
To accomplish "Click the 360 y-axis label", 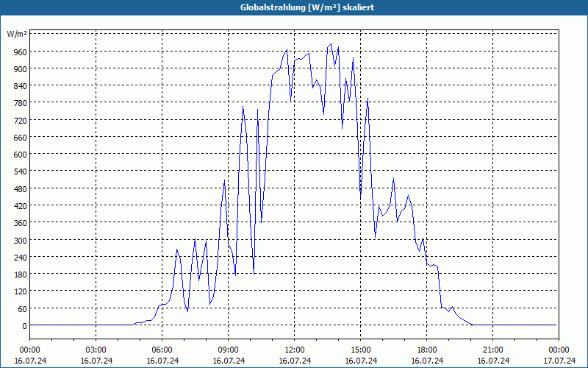I will pyautogui.click(x=21, y=224).
